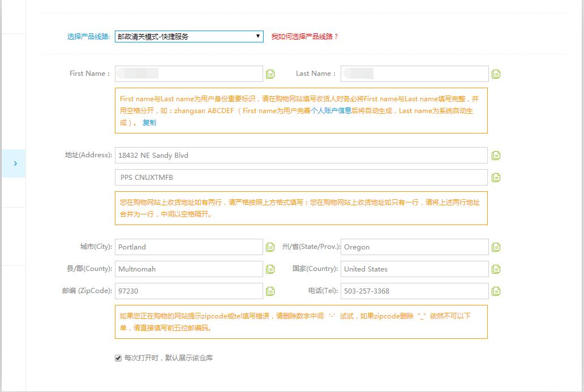Open the product route dropdown
The width and height of the screenshot is (584, 392).
(188, 36)
